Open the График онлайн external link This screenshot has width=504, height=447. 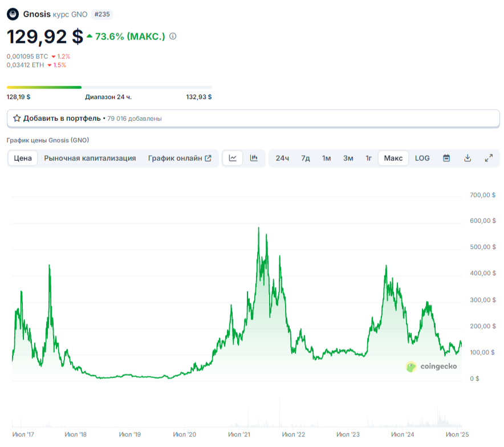(180, 158)
